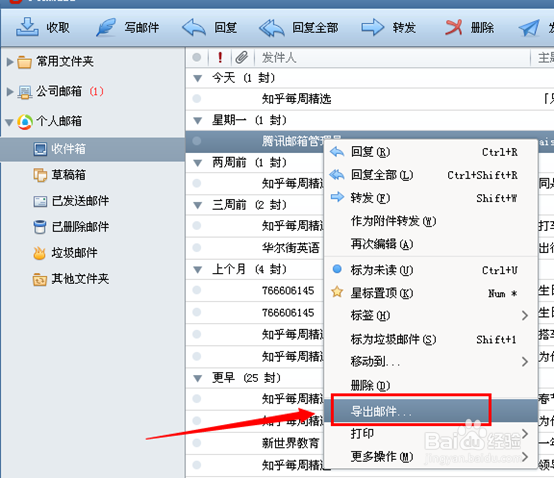Click the 草稿箱 drafts icon
This screenshot has width=554, height=478.
coord(40,175)
